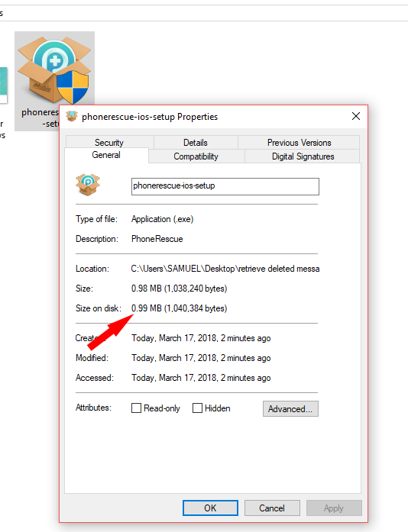Click the 'Attributes:' label
408x532 pixels.
(x=93, y=408)
